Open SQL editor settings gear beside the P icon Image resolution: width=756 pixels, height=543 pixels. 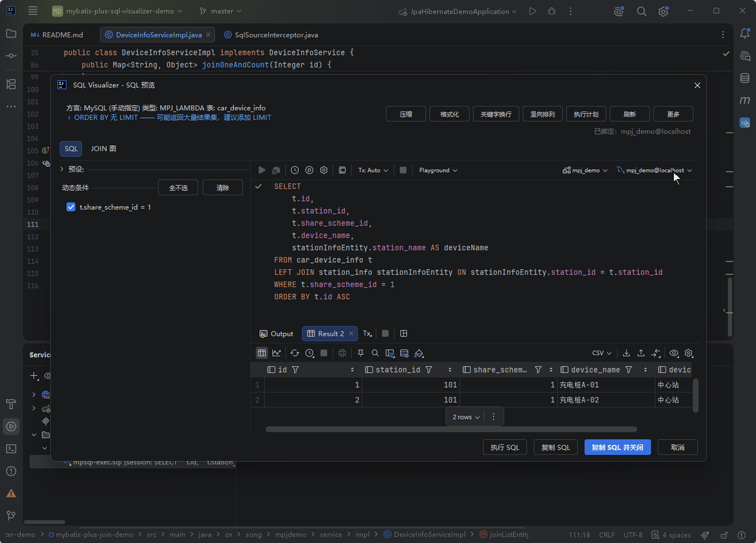(x=324, y=170)
